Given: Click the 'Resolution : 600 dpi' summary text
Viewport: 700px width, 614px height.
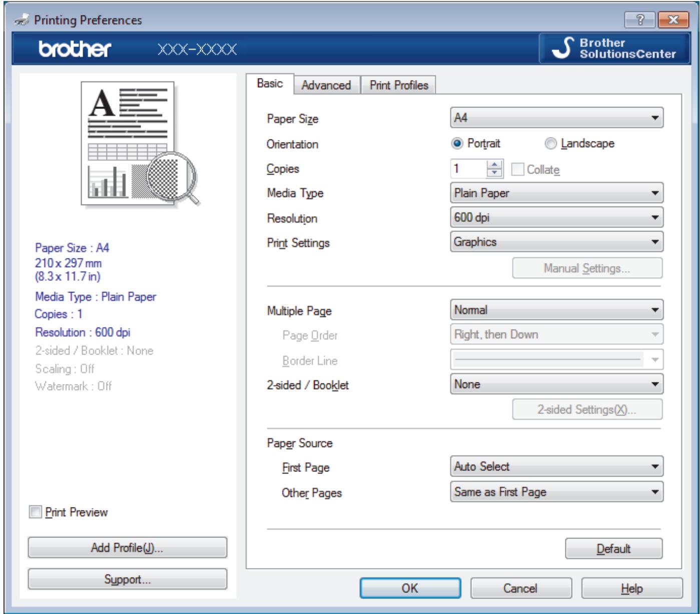Looking at the screenshot, I should pos(83,332).
